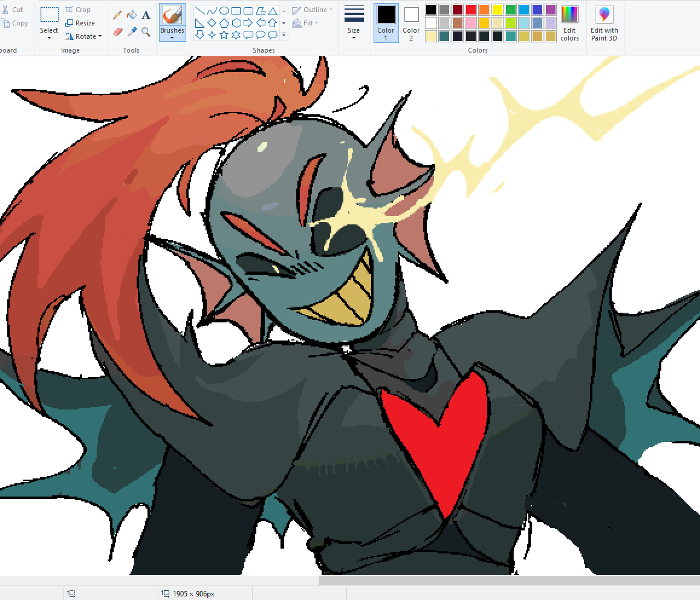Choose the Five-point star shape
Image resolution: width=700 pixels, height=600 pixels.
pos(224,35)
